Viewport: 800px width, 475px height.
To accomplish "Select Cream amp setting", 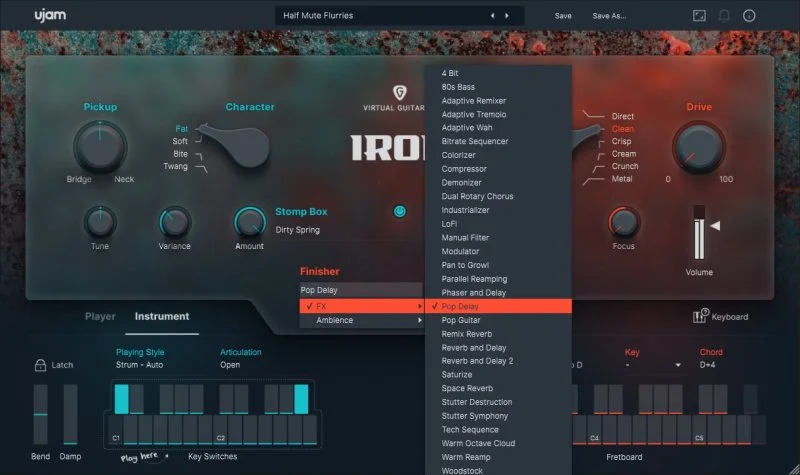I will 623,154.
